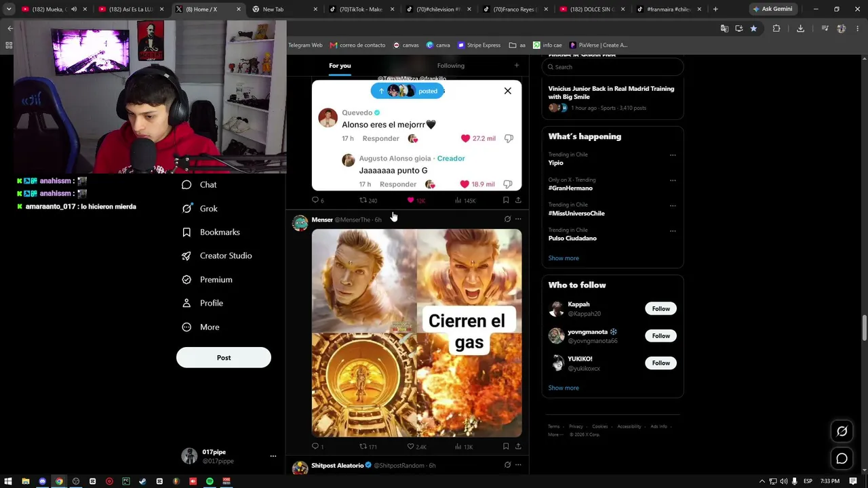The image size is (868, 488).
Task: Click Grok icon on Menser's post
Action: (x=507, y=219)
